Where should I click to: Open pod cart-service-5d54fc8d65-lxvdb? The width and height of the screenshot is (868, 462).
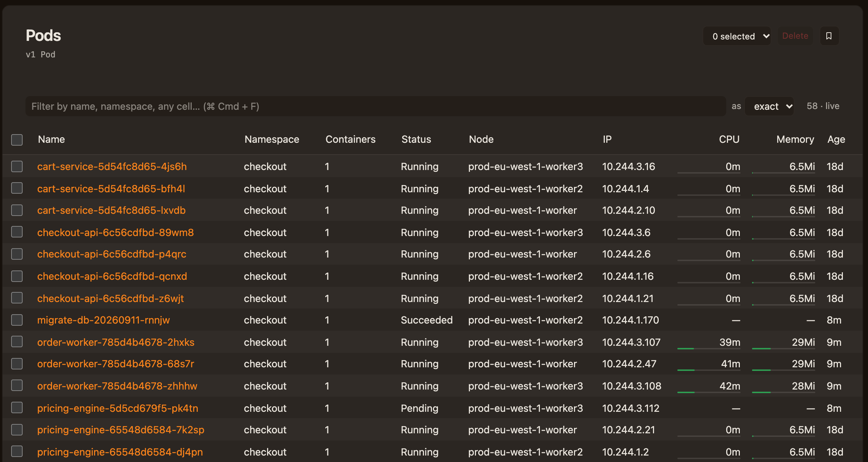tap(111, 210)
